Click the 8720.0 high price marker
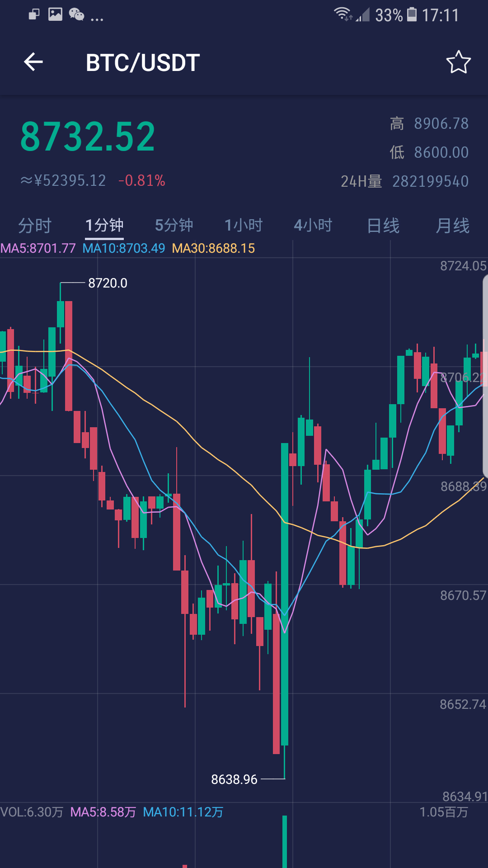The image size is (488, 868). 108,283
